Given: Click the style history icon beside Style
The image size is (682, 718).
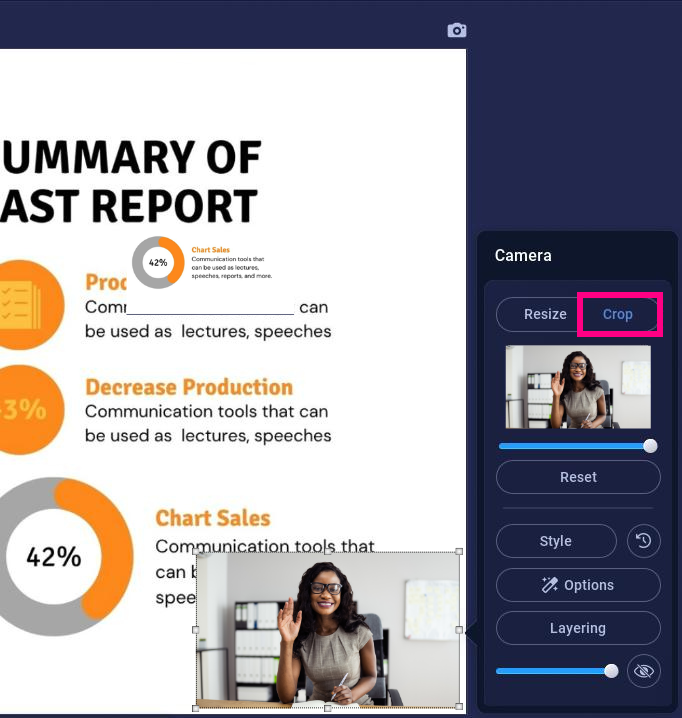Looking at the screenshot, I should tap(644, 541).
